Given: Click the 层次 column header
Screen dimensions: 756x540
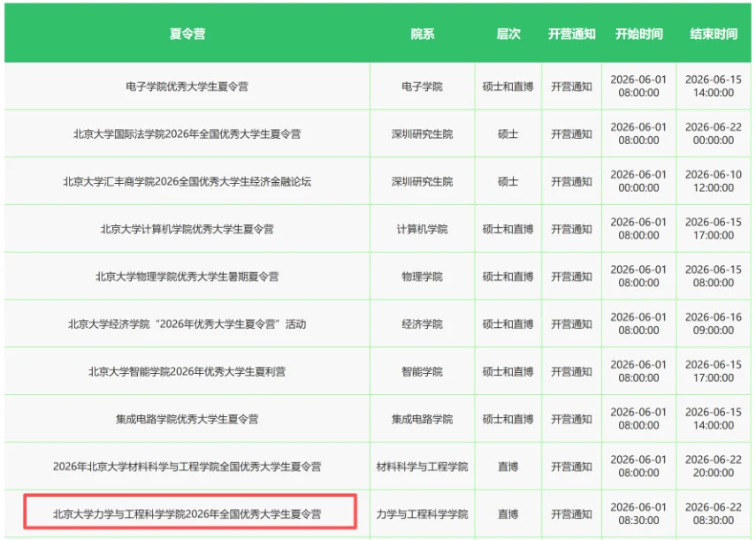Looking at the screenshot, I should point(508,34).
